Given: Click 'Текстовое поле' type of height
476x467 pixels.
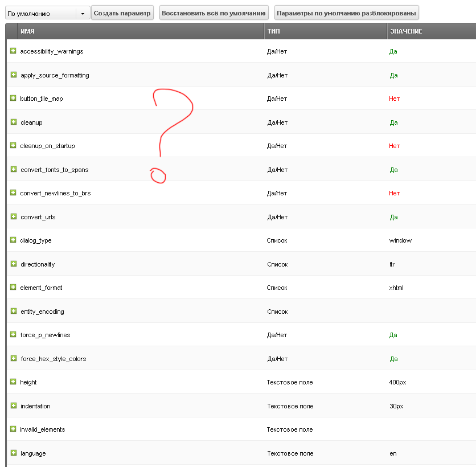Looking at the screenshot, I should [290, 382].
